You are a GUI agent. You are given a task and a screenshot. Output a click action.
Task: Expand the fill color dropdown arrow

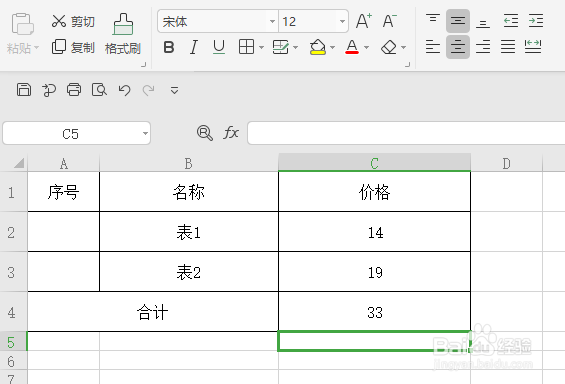tap(332, 48)
